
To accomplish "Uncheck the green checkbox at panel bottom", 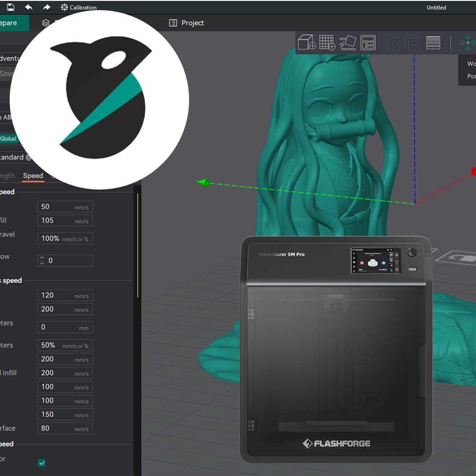I will pos(42,463).
